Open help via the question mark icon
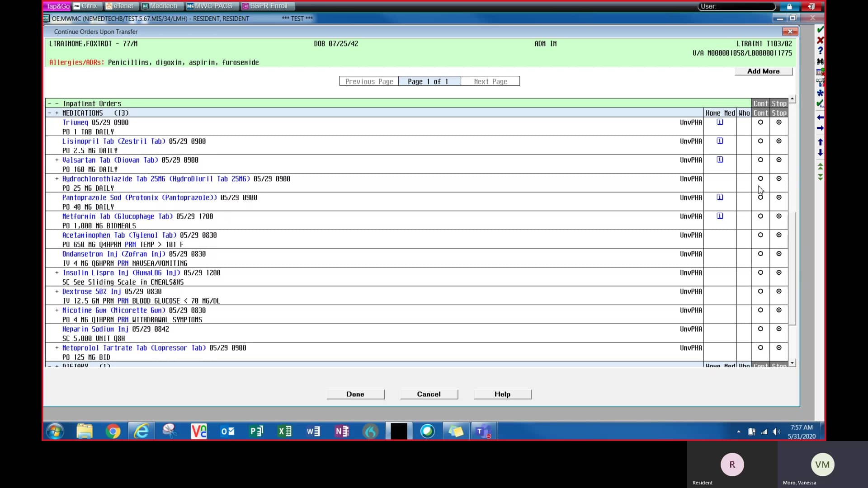 [x=821, y=51]
